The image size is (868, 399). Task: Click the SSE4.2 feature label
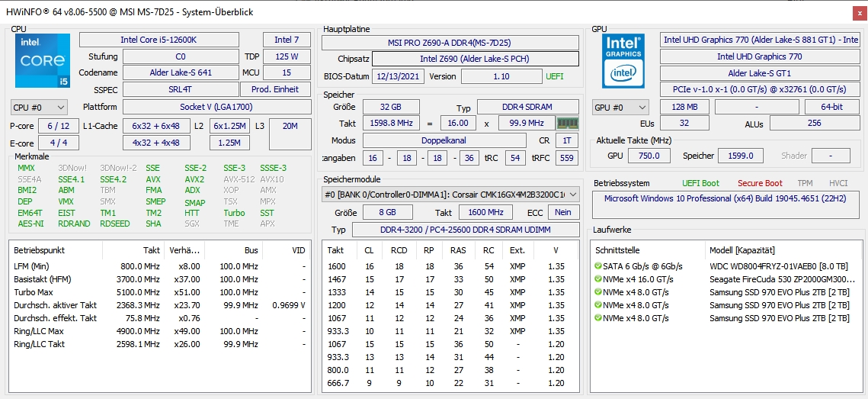click(113, 179)
